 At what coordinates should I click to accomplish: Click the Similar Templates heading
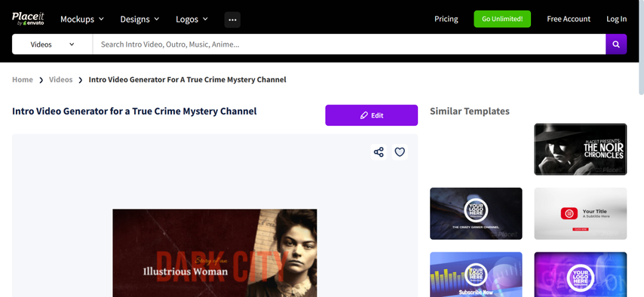pyautogui.click(x=470, y=112)
